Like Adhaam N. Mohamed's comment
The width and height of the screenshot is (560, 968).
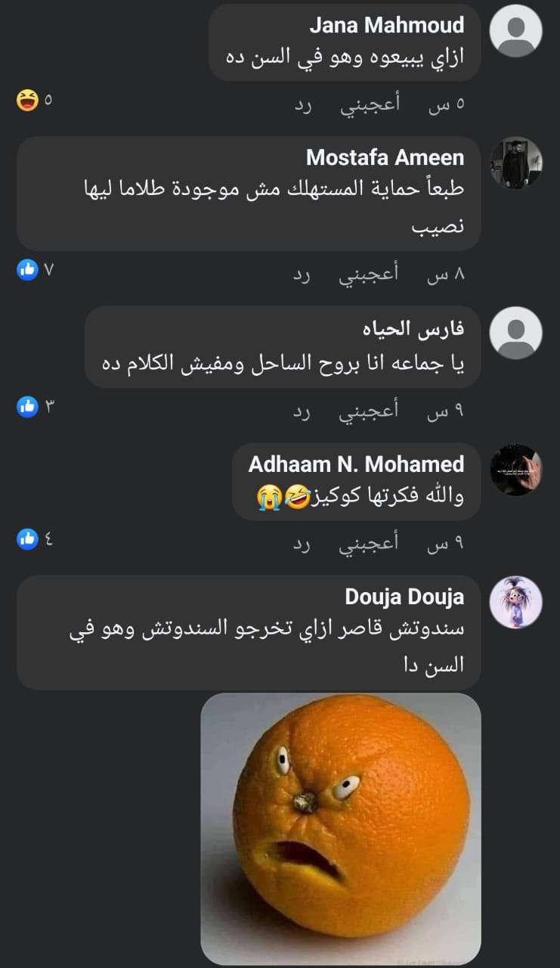[x=369, y=544]
